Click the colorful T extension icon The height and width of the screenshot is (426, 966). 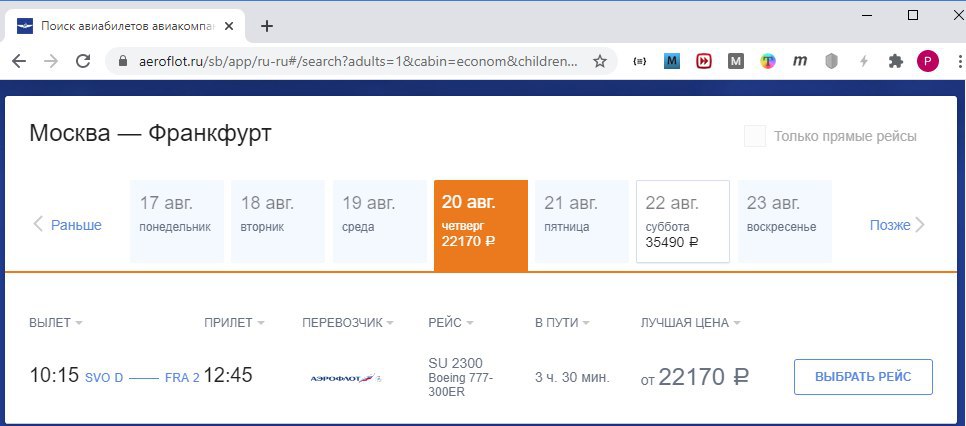pyautogui.click(x=768, y=61)
